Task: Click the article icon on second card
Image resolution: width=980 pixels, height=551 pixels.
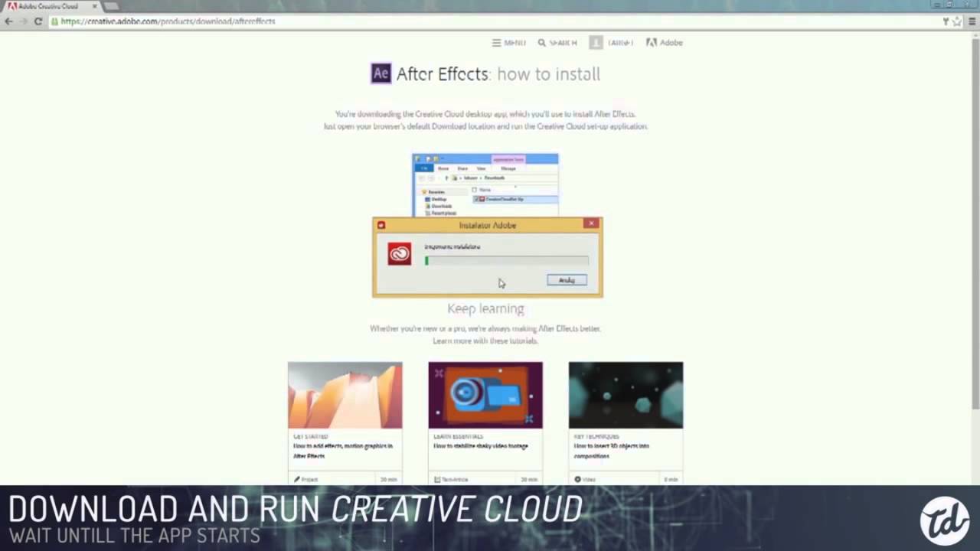Action: (x=437, y=480)
